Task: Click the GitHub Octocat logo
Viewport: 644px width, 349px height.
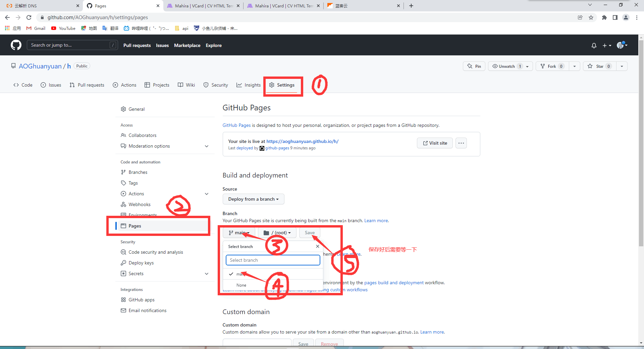Action: [x=16, y=45]
